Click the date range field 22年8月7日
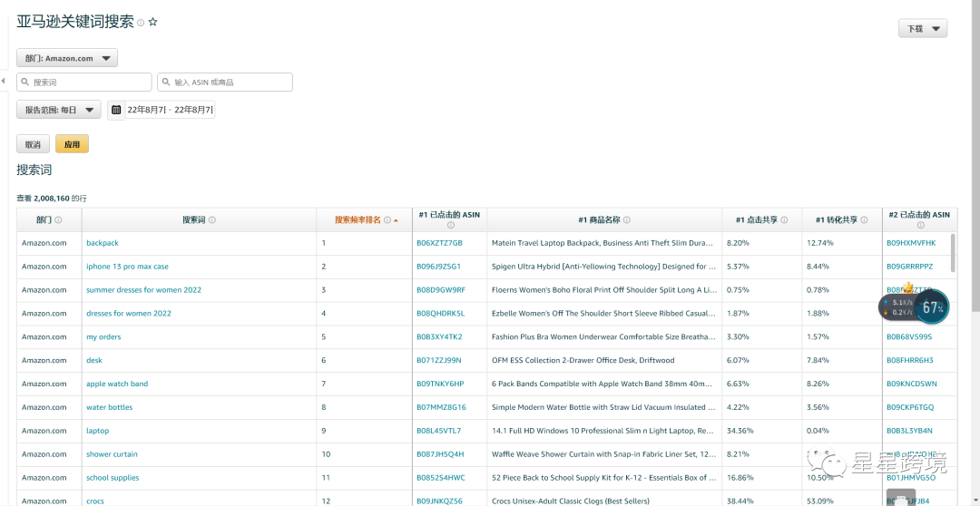The image size is (980, 506). [170, 110]
